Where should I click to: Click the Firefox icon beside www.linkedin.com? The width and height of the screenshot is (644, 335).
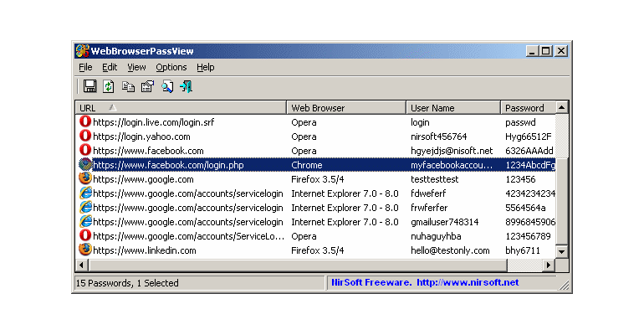(x=85, y=250)
